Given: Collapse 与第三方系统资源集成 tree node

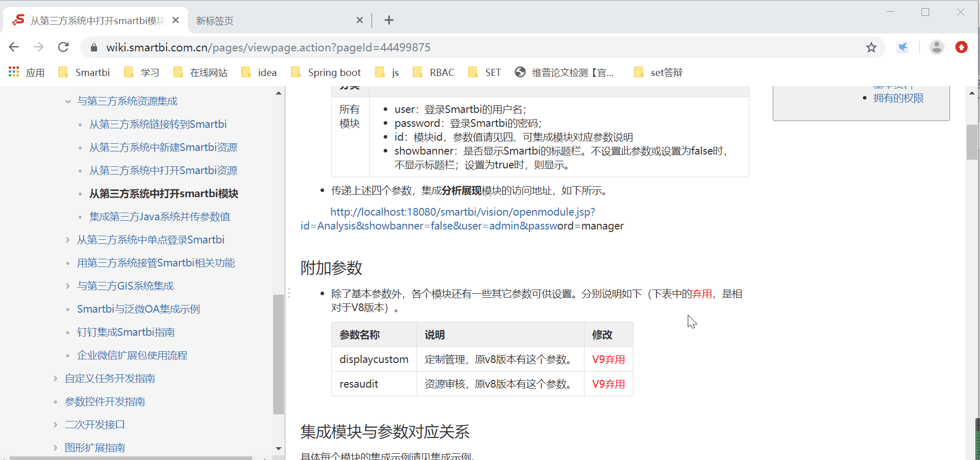Looking at the screenshot, I should [68, 102].
